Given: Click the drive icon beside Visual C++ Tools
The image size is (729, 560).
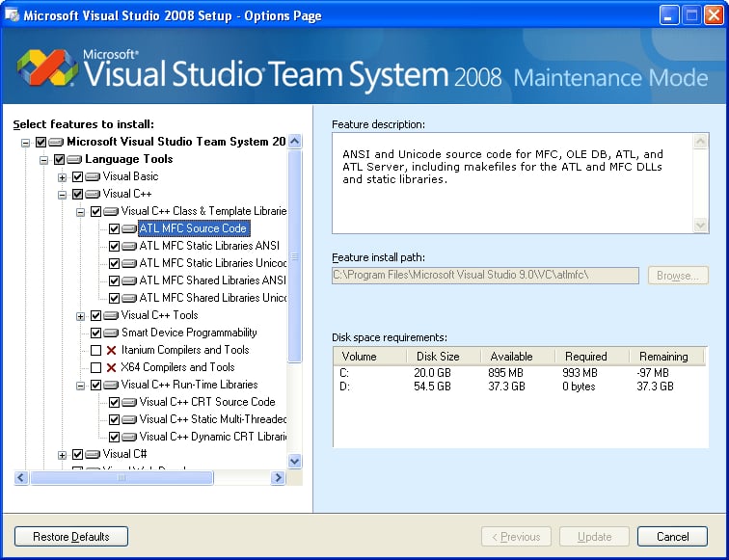Looking at the screenshot, I should click(111, 315).
